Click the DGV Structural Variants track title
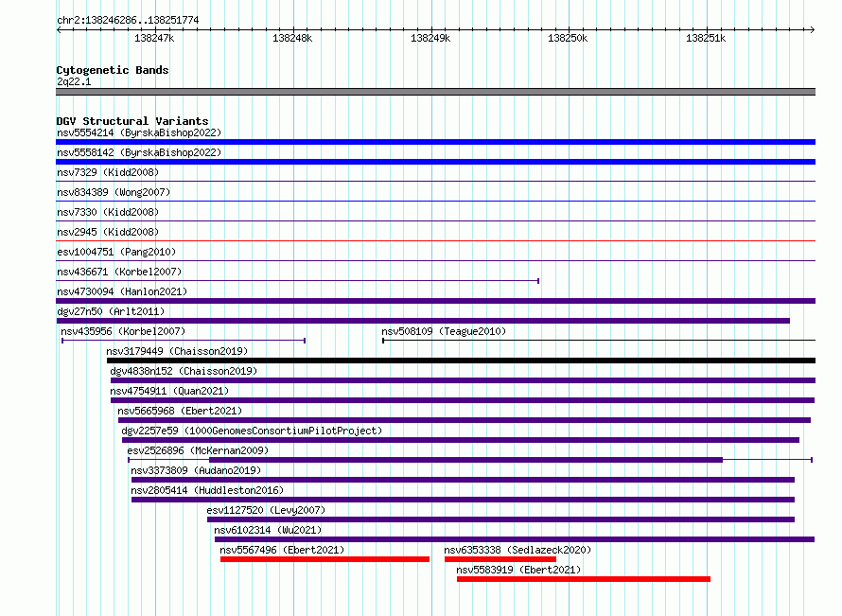 132,121
